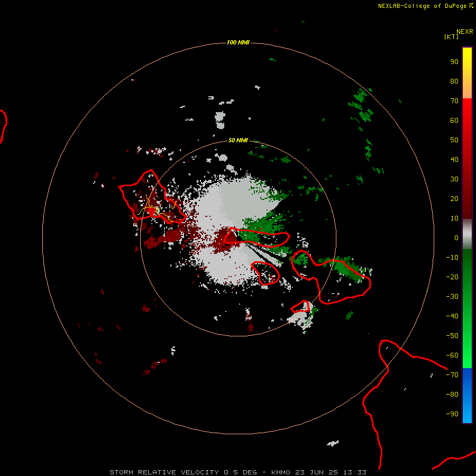Click the -20 knot label on the scale
The image size is (476, 476).
pyautogui.click(x=452, y=277)
